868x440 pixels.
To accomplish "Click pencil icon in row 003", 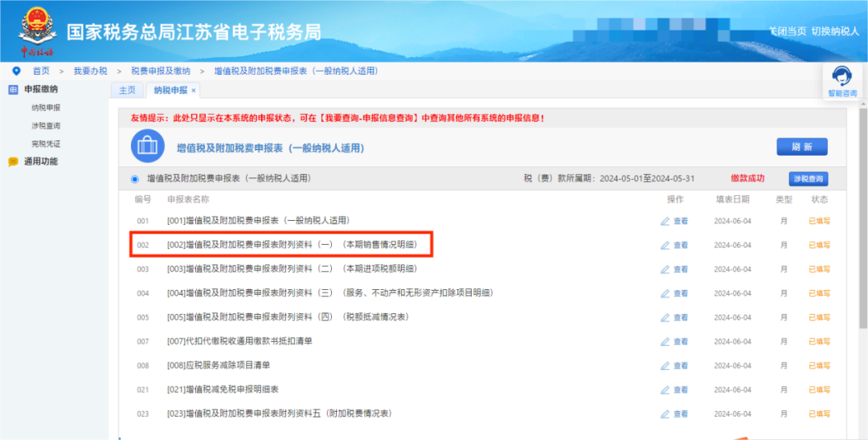I will coord(665,269).
